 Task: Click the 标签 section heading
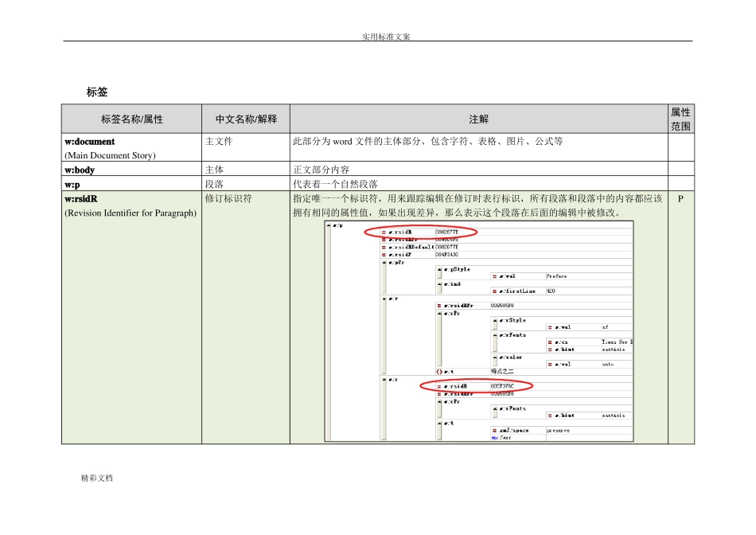pyautogui.click(x=97, y=92)
